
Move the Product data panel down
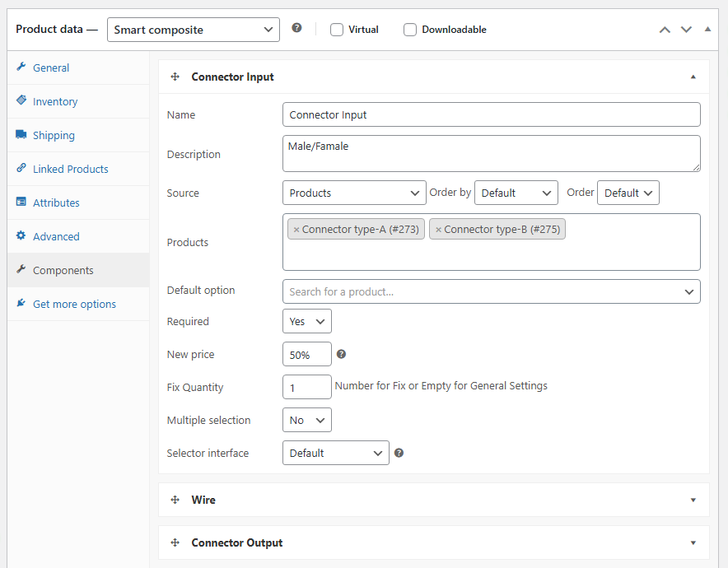point(686,30)
